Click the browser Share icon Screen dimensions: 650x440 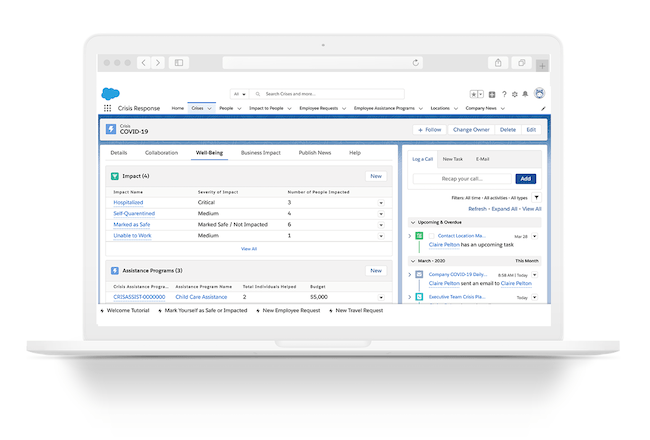coord(497,62)
